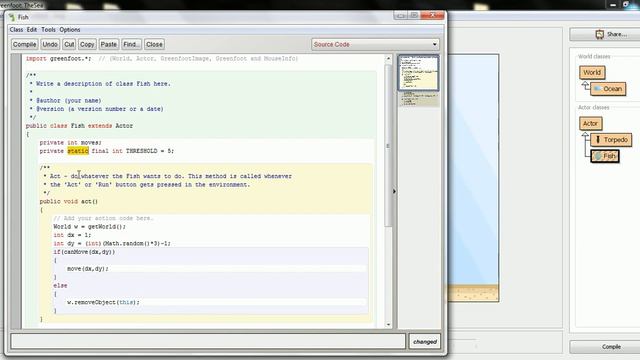Click the Copy toolbar button
This screenshot has width=640, height=360.
pos(87,44)
